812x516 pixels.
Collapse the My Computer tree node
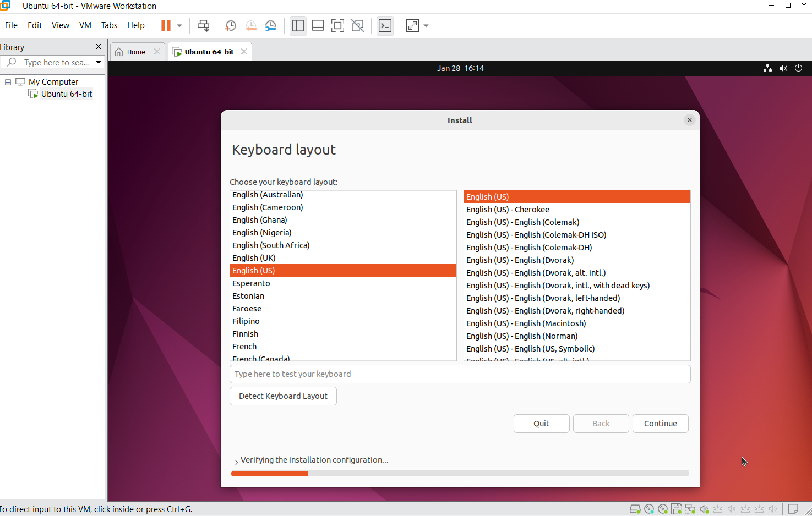coord(8,82)
